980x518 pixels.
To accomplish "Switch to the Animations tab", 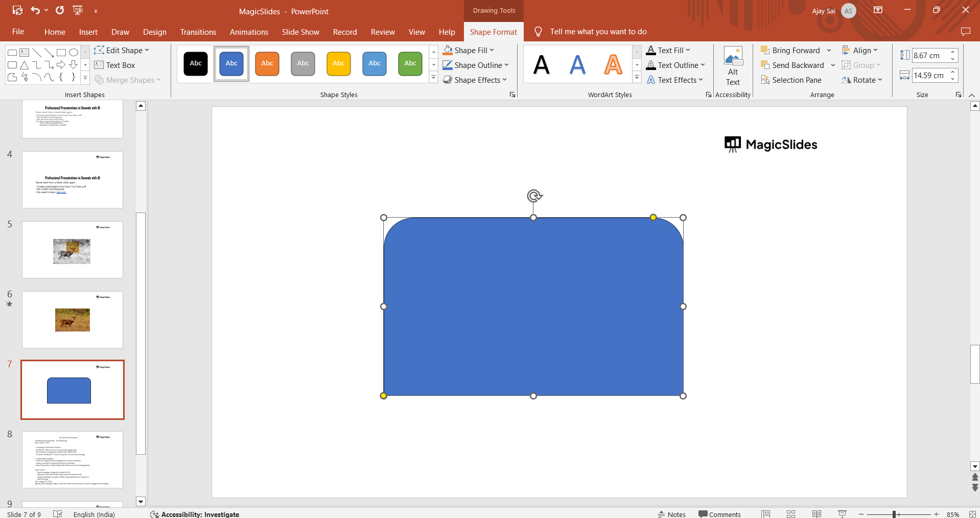I will (249, 32).
